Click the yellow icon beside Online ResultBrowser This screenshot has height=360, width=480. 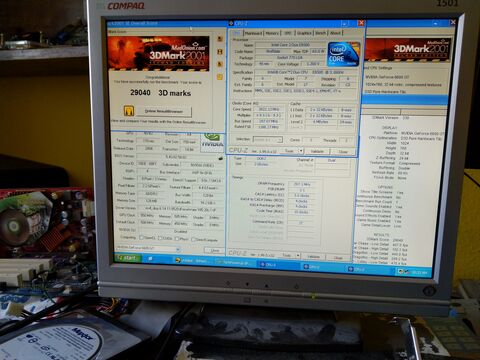pos(128,110)
